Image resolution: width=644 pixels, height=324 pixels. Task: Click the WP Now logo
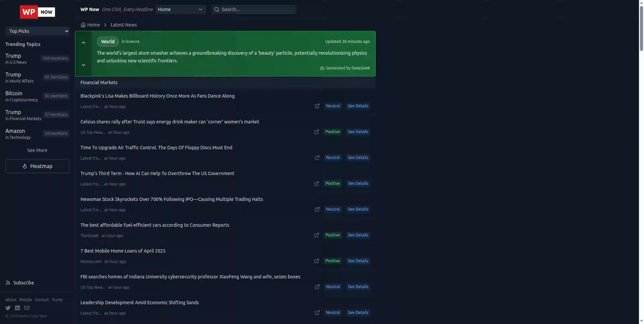tap(37, 12)
